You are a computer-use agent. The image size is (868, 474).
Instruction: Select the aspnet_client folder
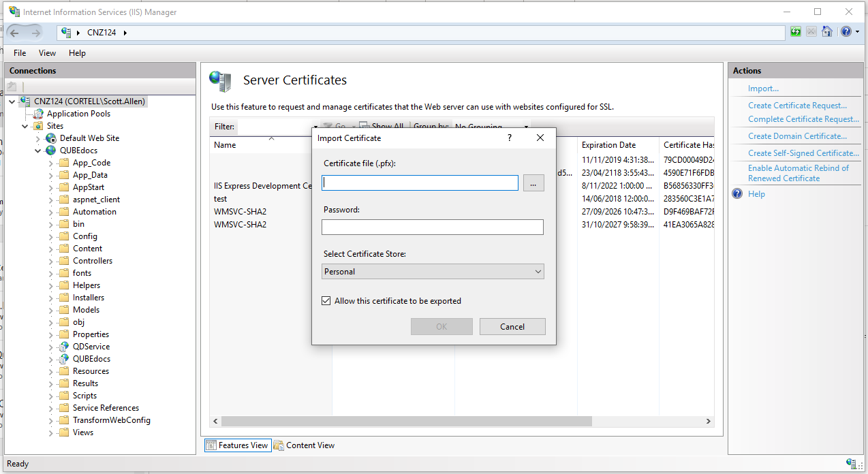click(97, 200)
